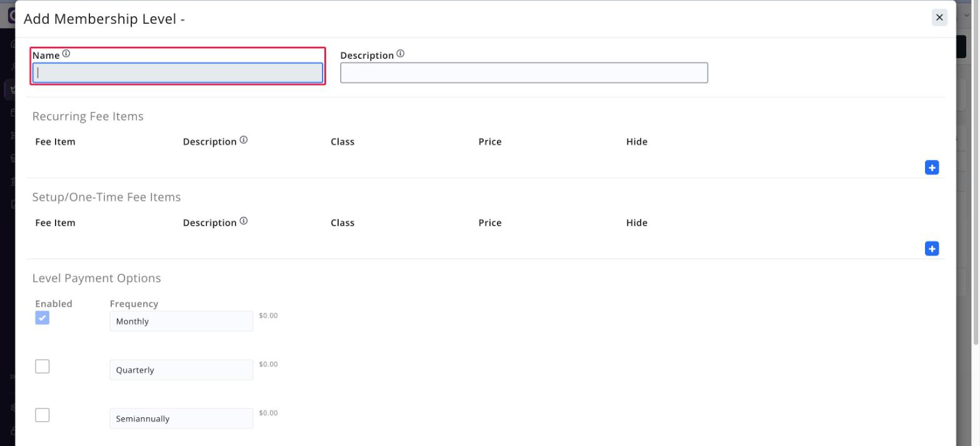
Task: Click the Add Membership Level dialog title
Action: 104,19
